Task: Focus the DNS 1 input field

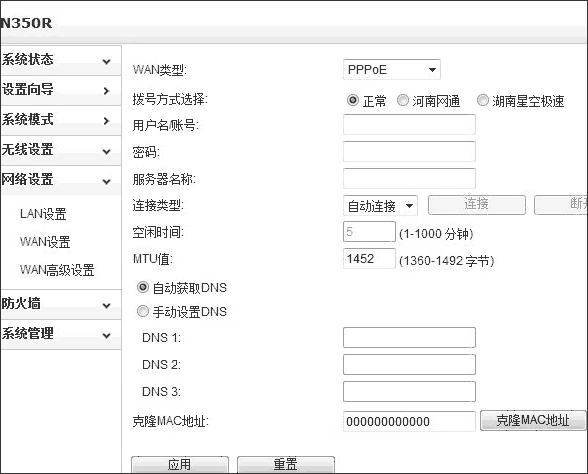Action: pos(409,338)
